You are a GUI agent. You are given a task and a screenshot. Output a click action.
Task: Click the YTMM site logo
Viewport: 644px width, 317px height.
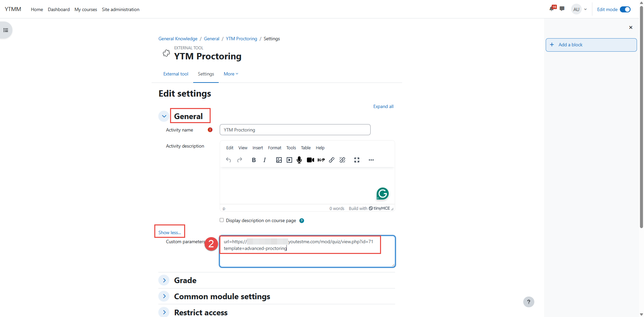point(13,9)
